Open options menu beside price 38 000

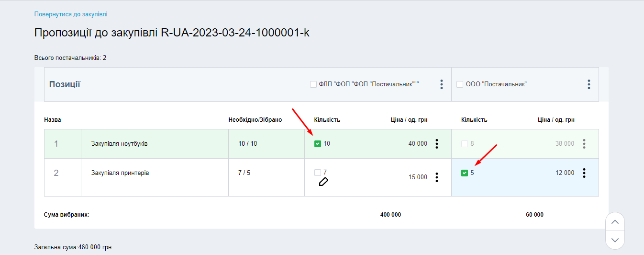(584, 144)
